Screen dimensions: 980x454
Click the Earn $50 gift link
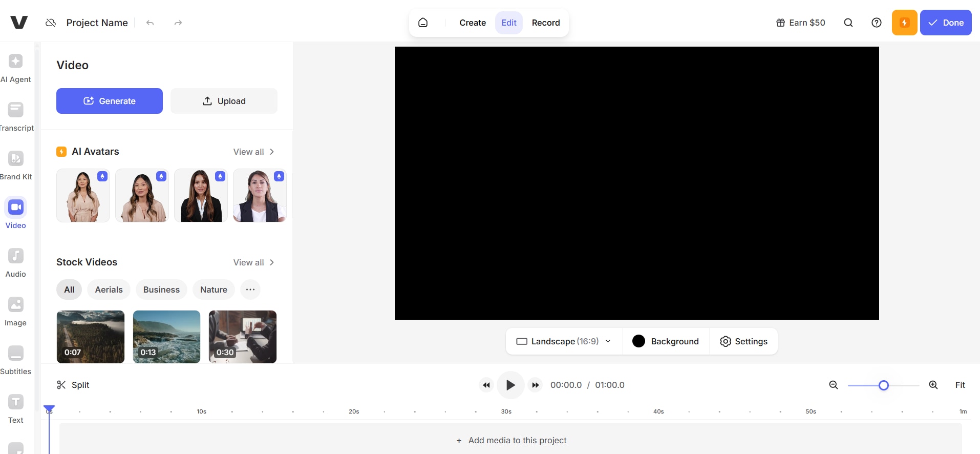click(x=801, y=23)
